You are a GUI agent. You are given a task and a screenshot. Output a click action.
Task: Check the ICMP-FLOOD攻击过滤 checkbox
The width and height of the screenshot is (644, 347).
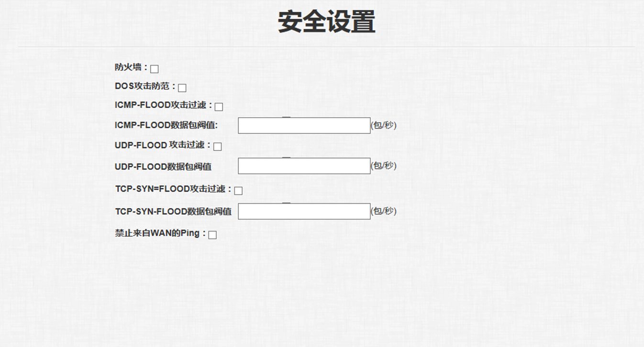[x=219, y=107]
